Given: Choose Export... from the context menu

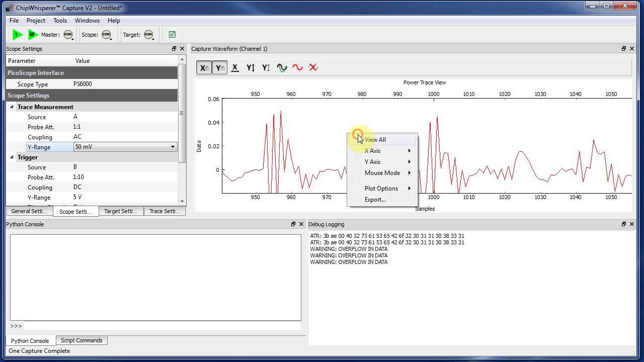Looking at the screenshot, I should pos(382,200).
